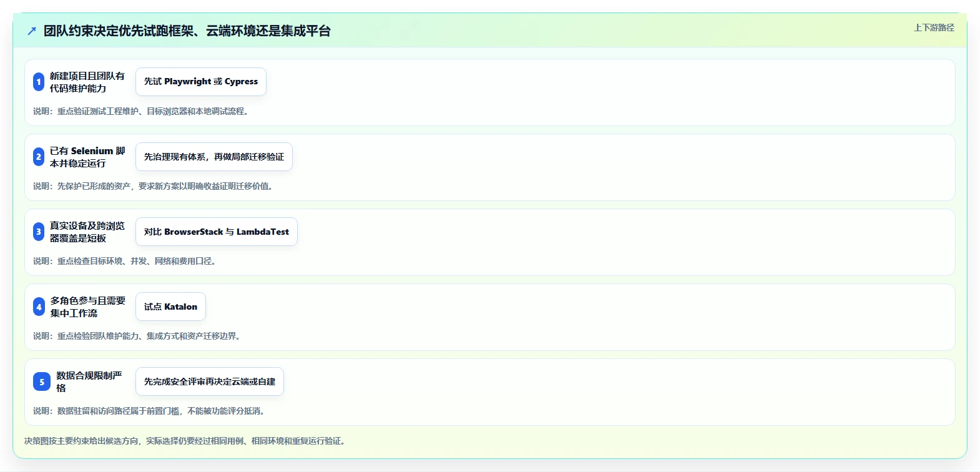The width and height of the screenshot is (980, 472).
Task: Select the 试点 Katalon box
Action: 170,307
